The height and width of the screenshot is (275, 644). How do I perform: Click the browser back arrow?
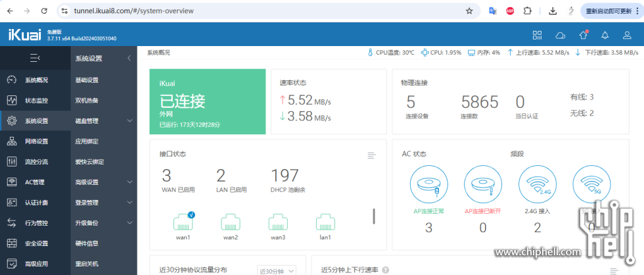(10, 11)
